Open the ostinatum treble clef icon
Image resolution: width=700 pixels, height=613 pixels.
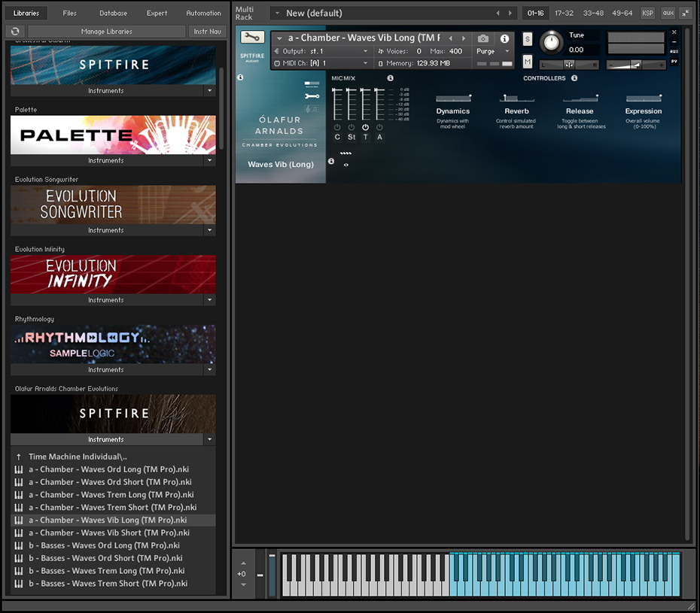coord(312,109)
